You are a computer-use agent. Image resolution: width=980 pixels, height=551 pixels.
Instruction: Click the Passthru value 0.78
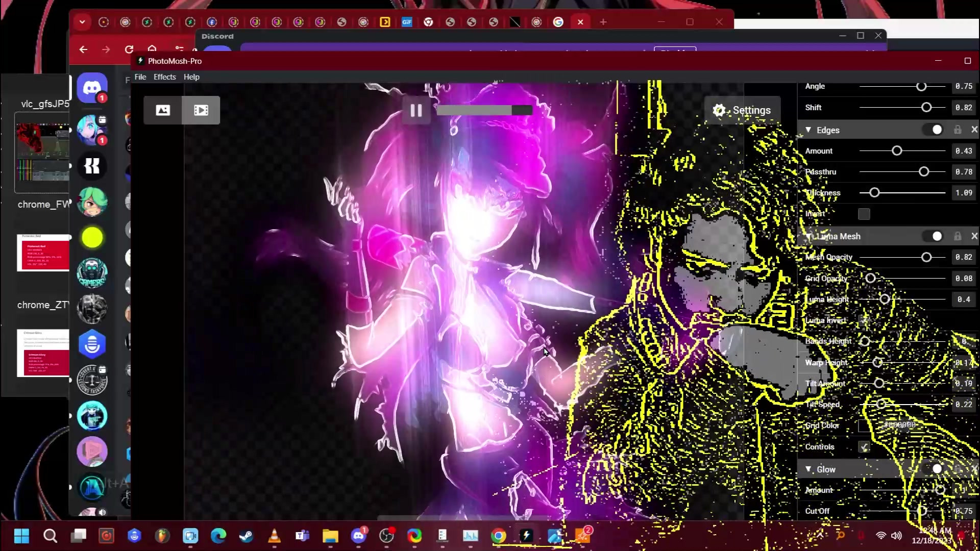964,172
